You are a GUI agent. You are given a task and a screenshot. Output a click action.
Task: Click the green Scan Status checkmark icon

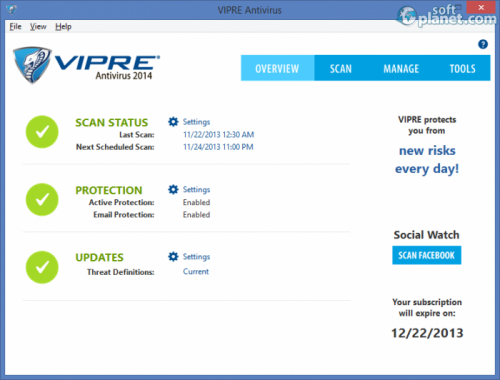(x=42, y=132)
